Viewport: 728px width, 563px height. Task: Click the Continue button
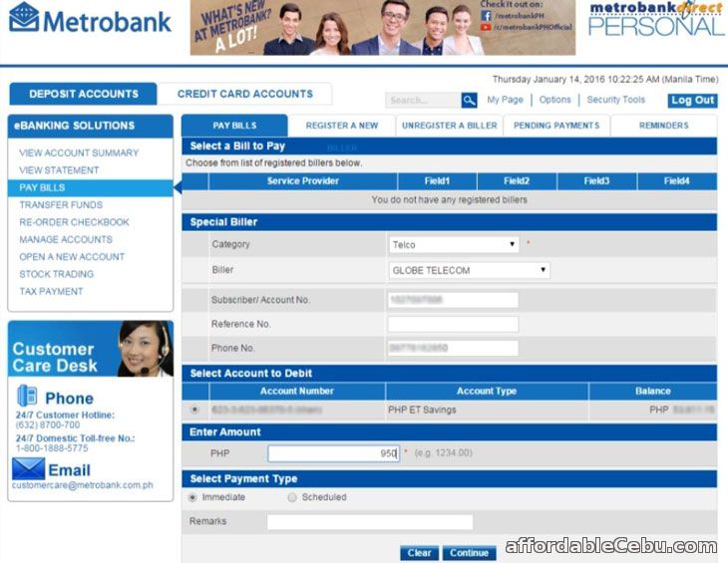coord(469,553)
